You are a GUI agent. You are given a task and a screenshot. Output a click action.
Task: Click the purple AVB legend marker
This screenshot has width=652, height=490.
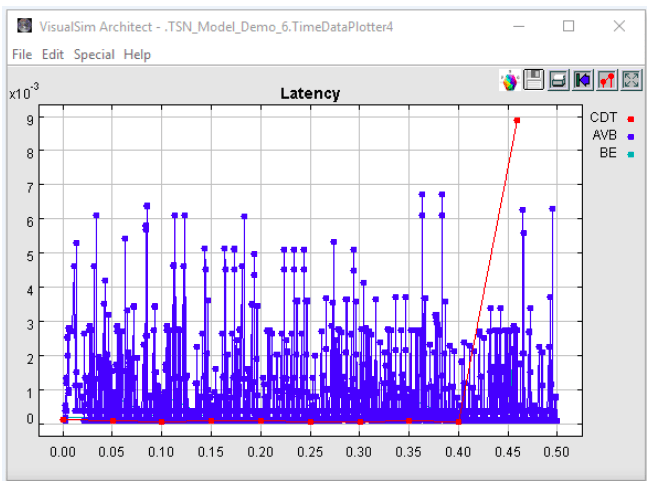(x=631, y=136)
